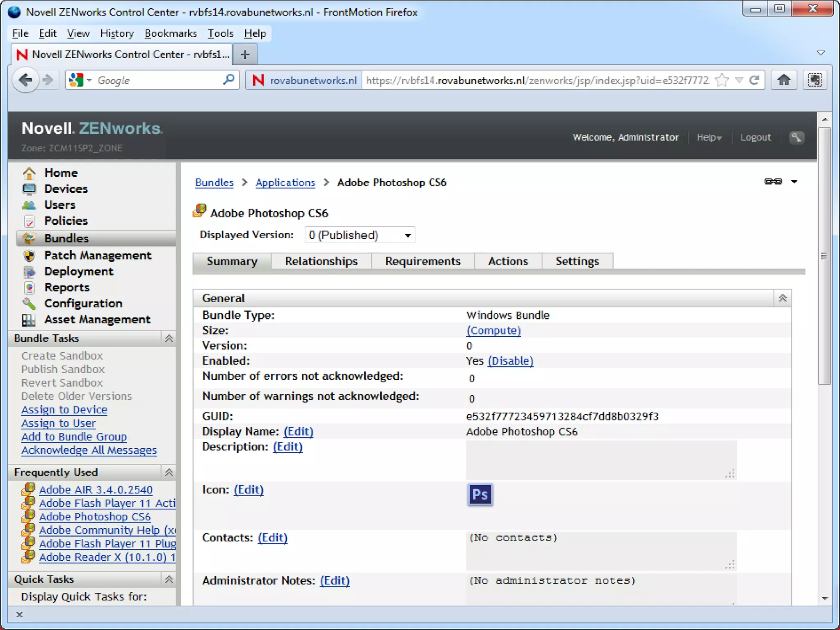
Task: Click the Disable link next to Enabled
Action: (x=510, y=361)
